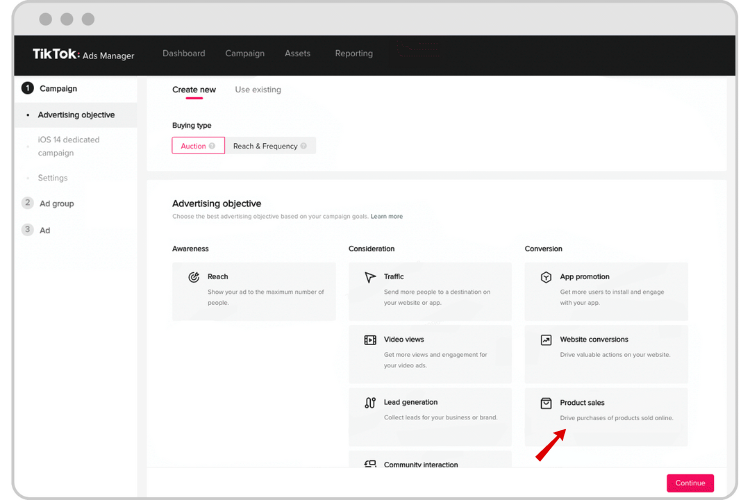750x500 pixels.
Task: Click the Video views film icon
Action: click(370, 340)
